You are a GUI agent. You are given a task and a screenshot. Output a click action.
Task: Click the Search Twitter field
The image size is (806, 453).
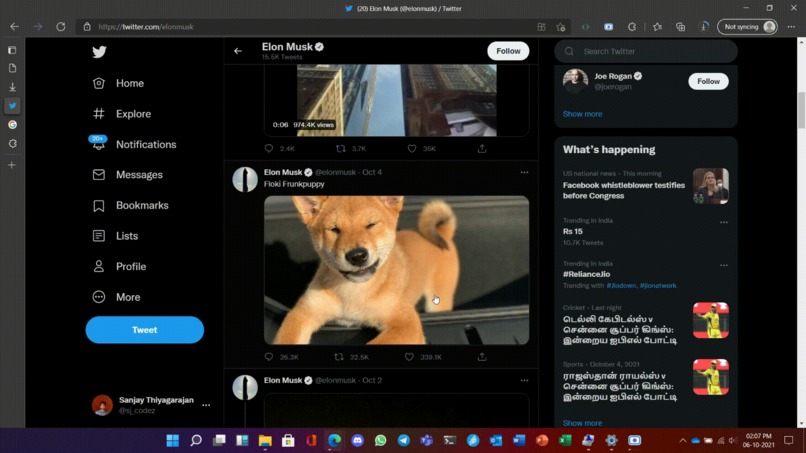coord(646,51)
